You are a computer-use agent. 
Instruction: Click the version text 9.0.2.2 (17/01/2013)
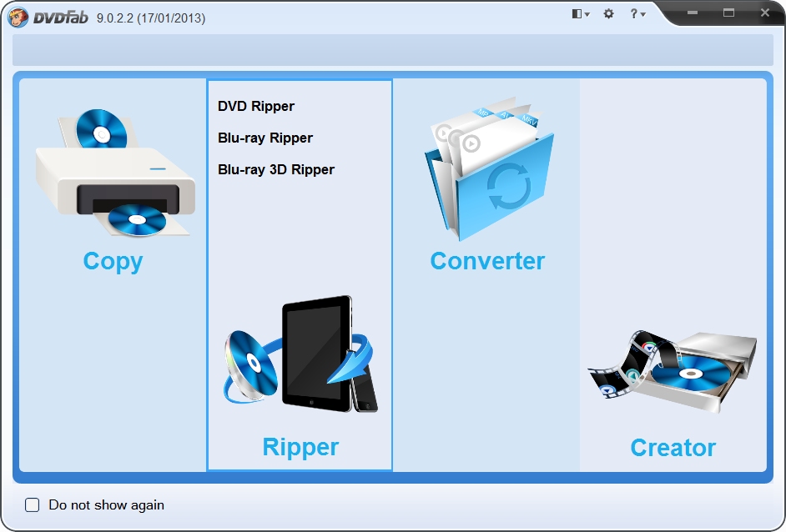[x=151, y=18]
